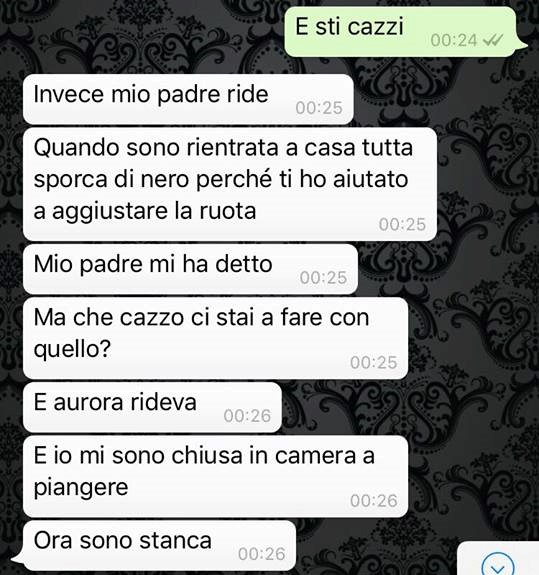Click timestamp of 'Invece mio padre ride'
The image size is (539, 575).
coord(319,108)
